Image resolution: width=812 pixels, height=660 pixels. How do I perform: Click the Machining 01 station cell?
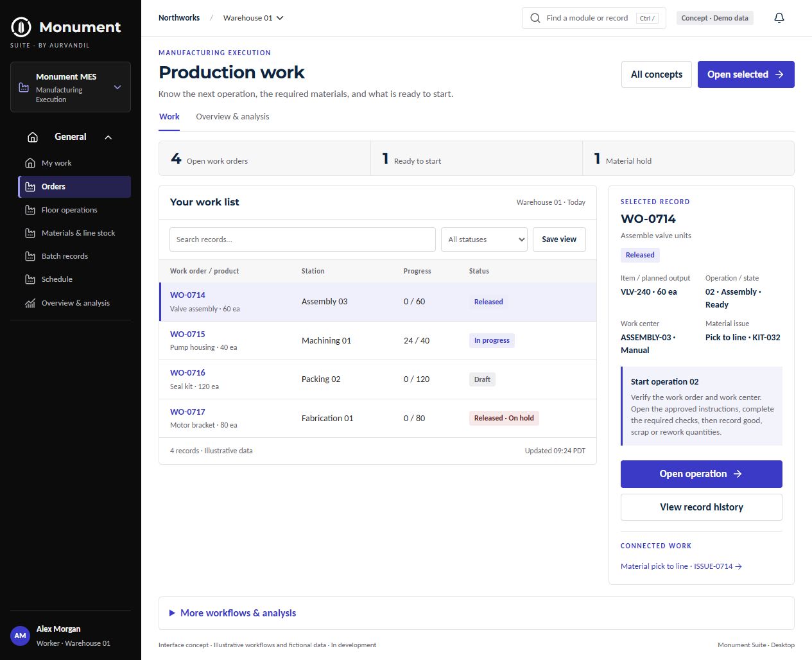click(x=326, y=341)
